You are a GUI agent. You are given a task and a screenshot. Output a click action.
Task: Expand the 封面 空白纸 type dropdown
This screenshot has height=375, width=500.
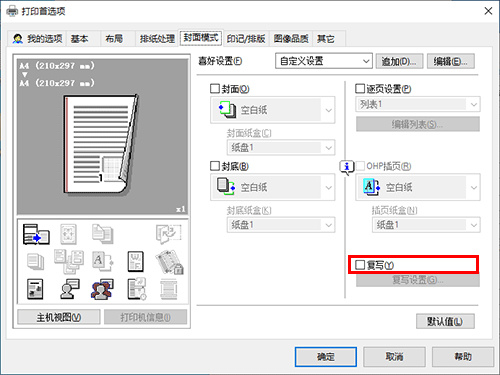pyautogui.click(x=272, y=110)
